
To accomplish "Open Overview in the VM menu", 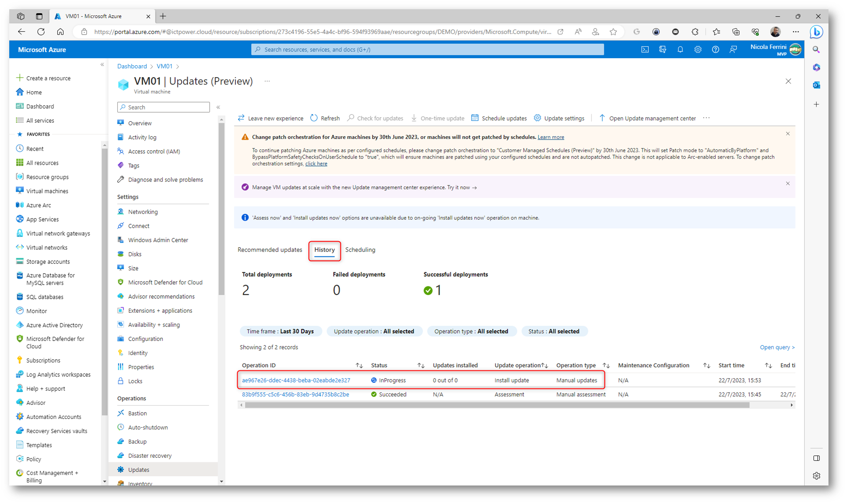I will [x=140, y=123].
